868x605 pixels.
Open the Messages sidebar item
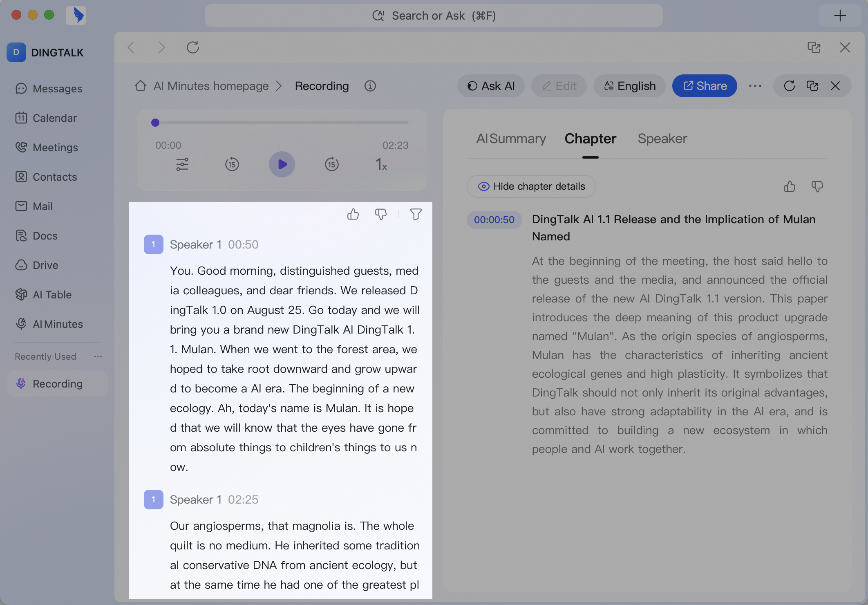[x=57, y=89]
